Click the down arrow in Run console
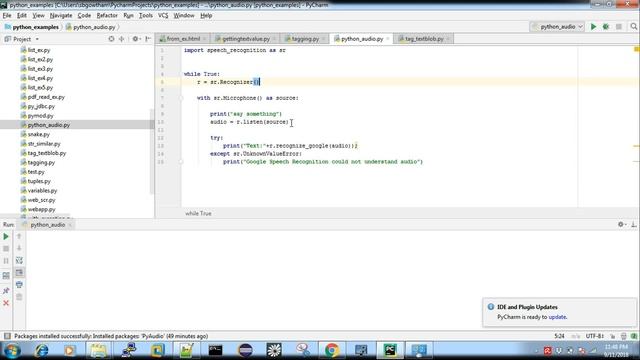 coord(19,248)
